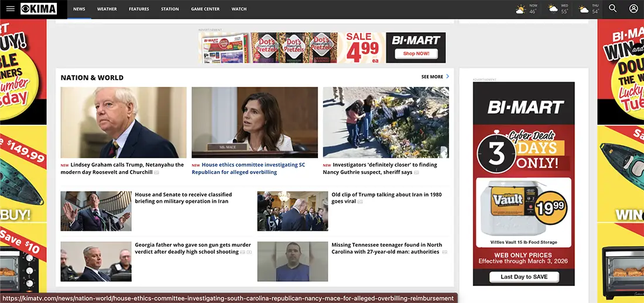Click gallery icon after Trump Iran 1980 headline
This screenshot has height=303, width=644.
click(x=360, y=202)
